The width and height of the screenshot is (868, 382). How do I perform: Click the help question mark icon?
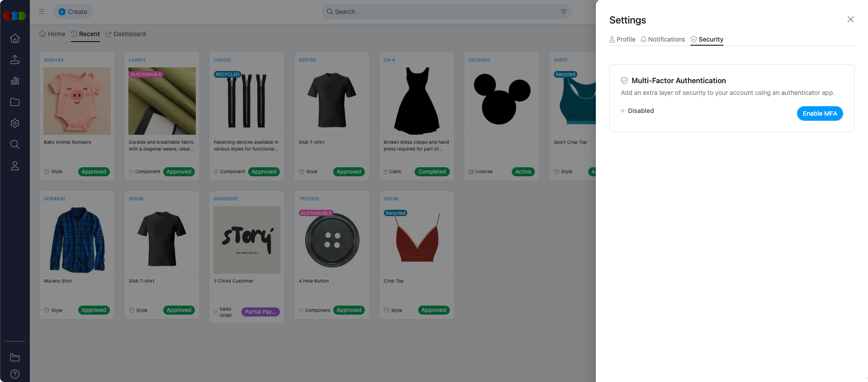(15, 374)
